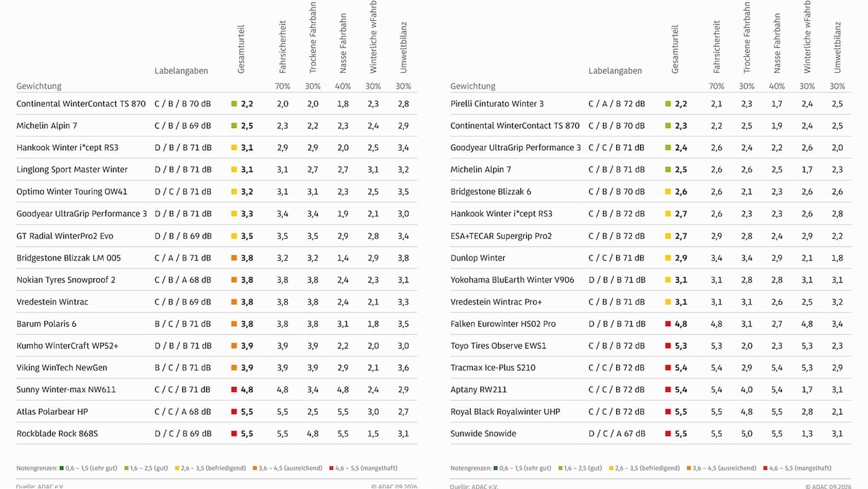868x489 pixels.
Task: Click ESA+TECAR Supergrip Pro2
Action: [x=501, y=236]
